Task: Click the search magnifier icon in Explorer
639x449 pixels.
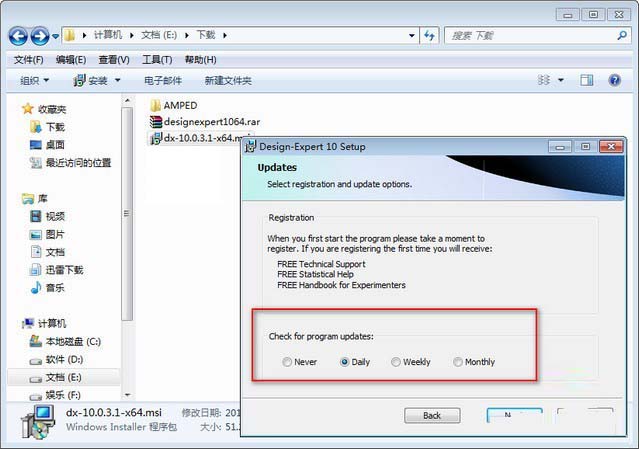Action: pos(622,35)
